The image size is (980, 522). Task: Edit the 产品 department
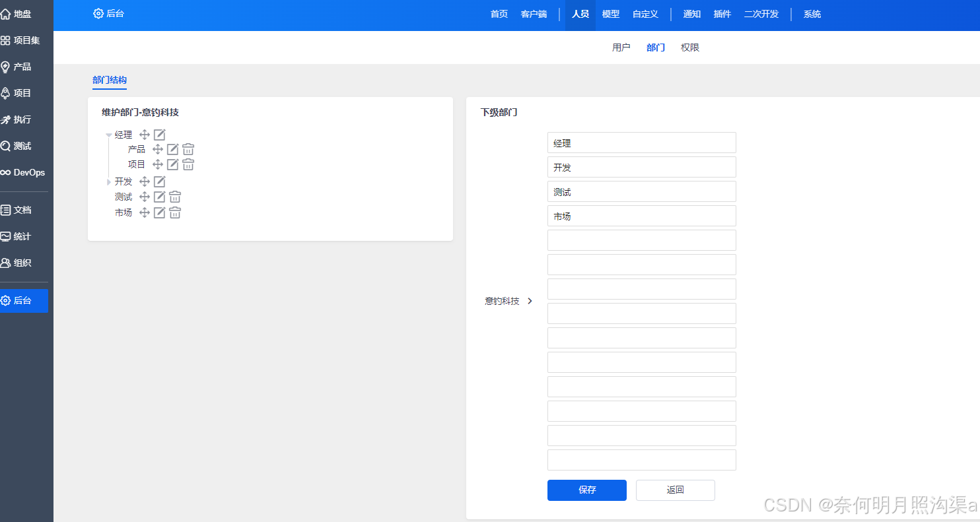(172, 149)
